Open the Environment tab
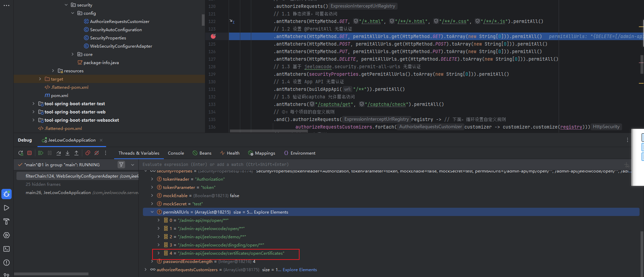 (300, 153)
